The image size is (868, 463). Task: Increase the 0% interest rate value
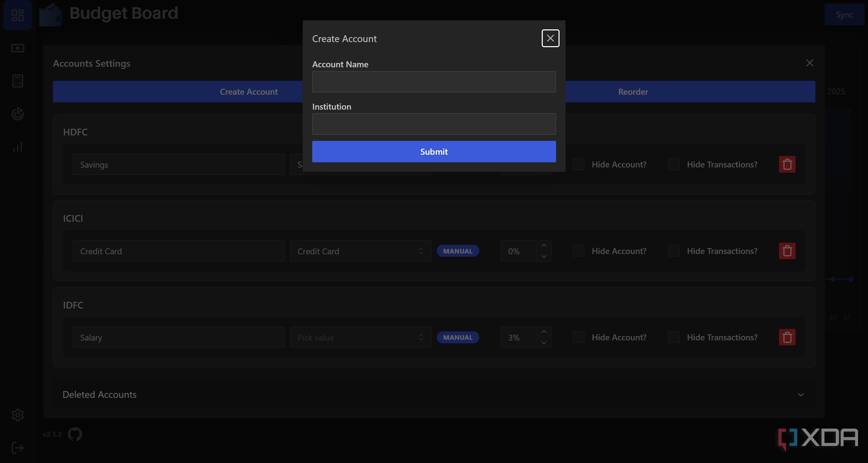[544, 246]
